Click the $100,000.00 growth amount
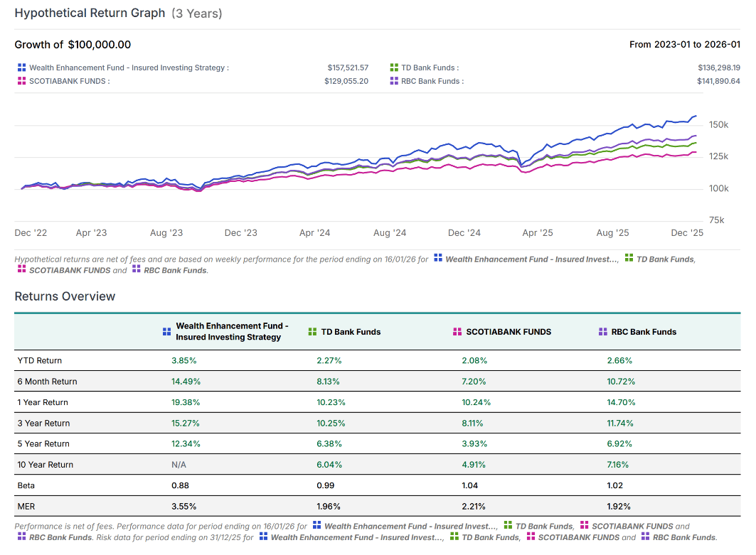The image size is (756, 555). [x=100, y=45]
